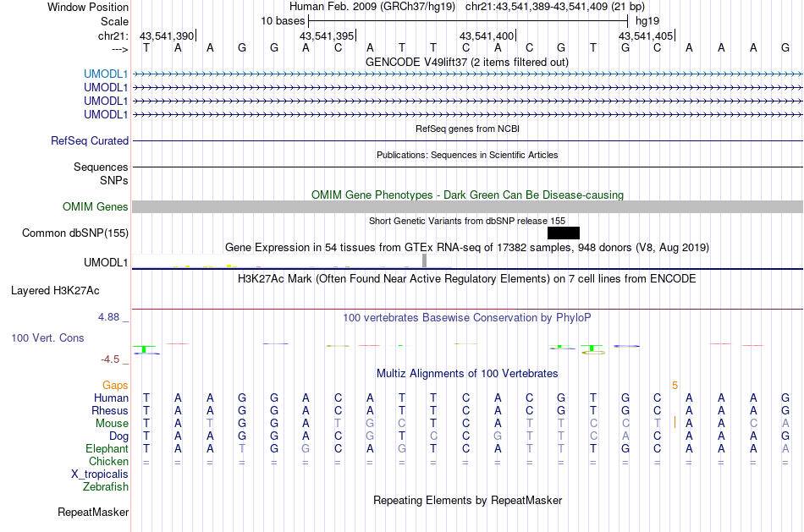Click RefSeq genes from NCBI title

click(x=467, y=129)
